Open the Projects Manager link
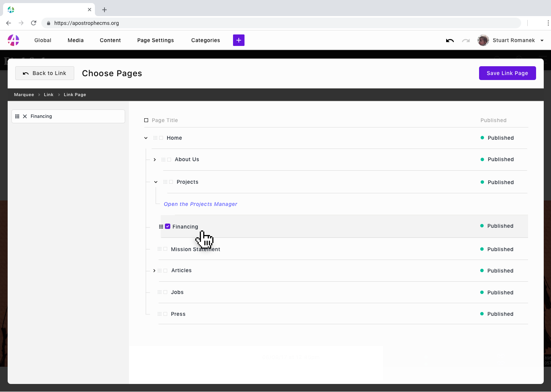The height and width of the screenshot is (392, 551). [x=201, y=204]
